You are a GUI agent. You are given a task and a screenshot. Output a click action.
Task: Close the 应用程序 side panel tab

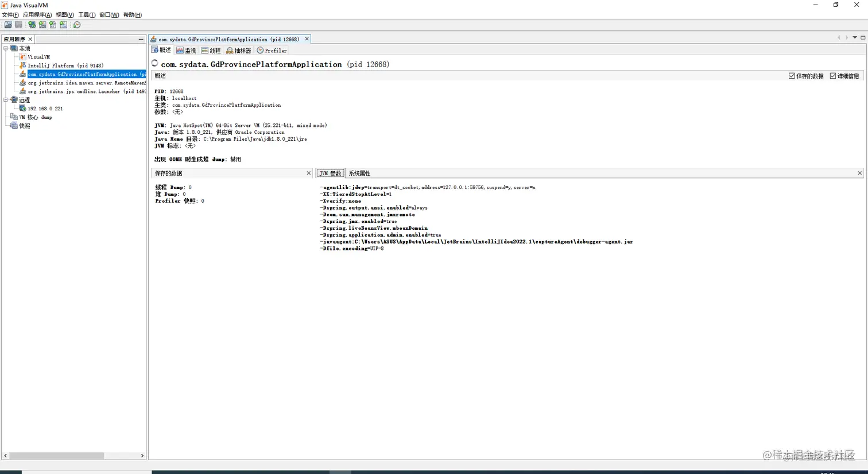tap(30, 39)
